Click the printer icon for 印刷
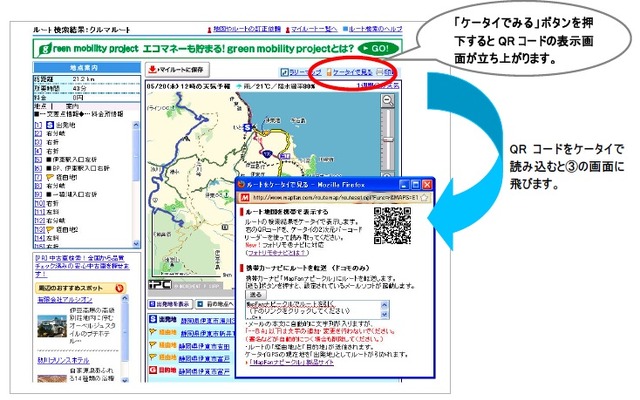Viewport: 640px width, 400px height. click(379, 72)
